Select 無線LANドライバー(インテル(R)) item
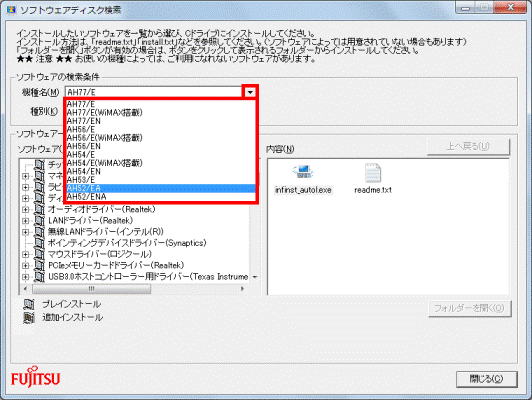Screen dimensions: 532x400 pyautogui.click(x=106, y=232)
